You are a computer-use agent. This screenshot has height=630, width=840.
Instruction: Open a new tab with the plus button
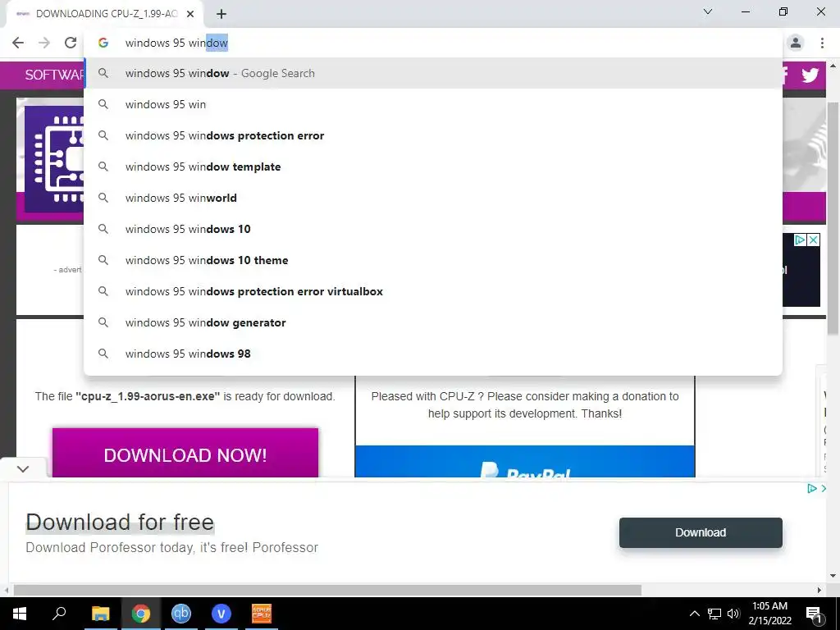[x=221, y=14]
